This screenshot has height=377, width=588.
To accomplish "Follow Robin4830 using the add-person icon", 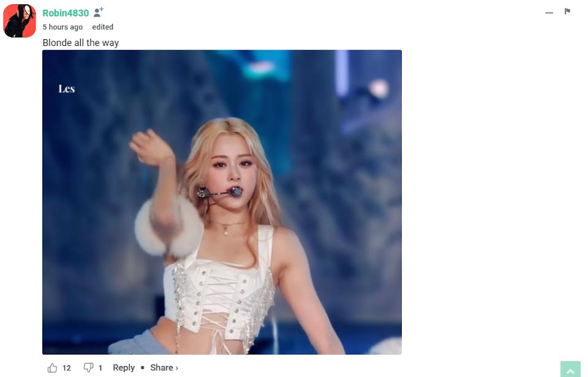I will click(98, 12).
